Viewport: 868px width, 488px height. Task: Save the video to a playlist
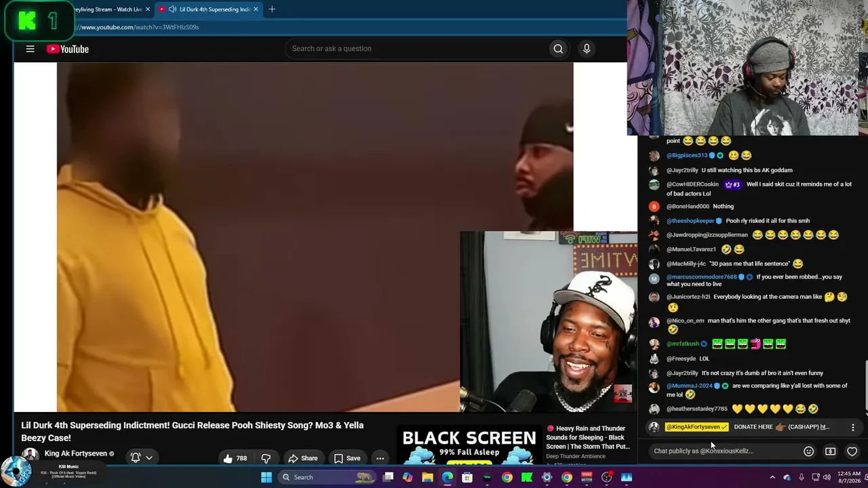pos(347,458)
